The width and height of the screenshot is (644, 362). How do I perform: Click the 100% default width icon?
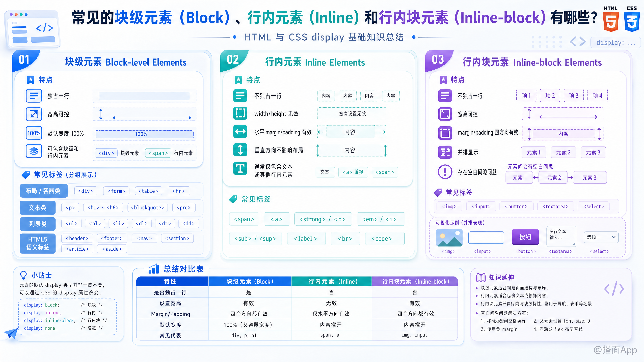pos(34,133)
